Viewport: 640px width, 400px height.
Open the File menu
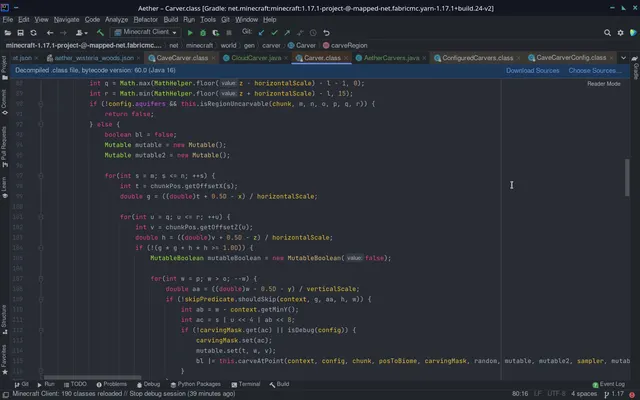(8, 20)
